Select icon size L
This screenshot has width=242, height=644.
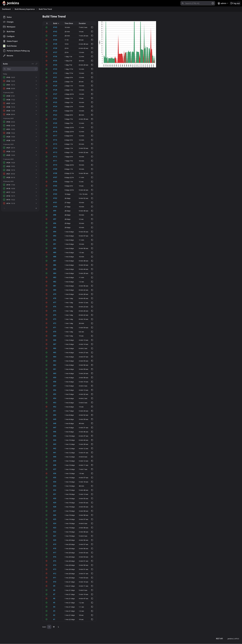58,627
